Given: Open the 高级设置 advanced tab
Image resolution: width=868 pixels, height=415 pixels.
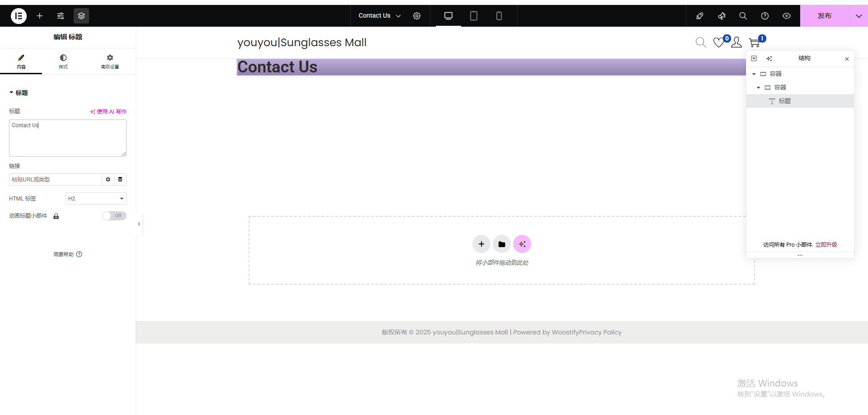Looking at the screenshot, I should [x=110, y=62].
